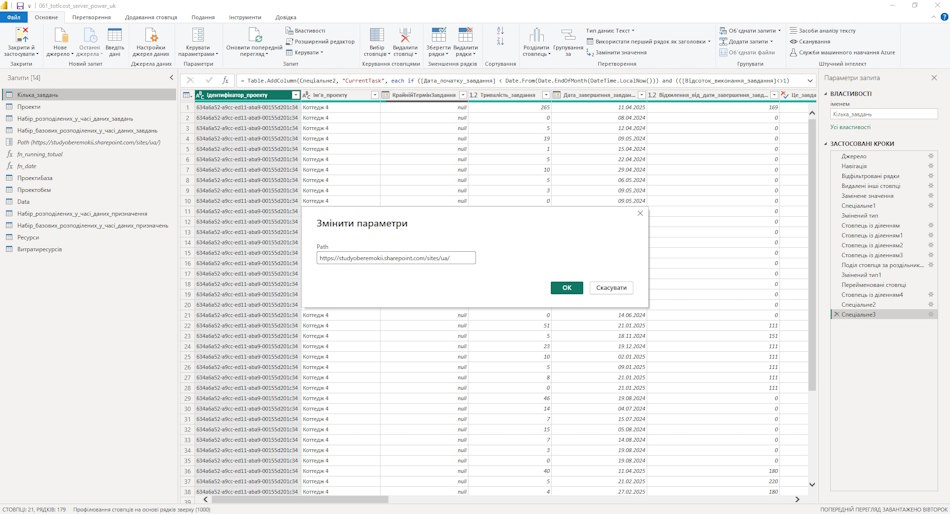Close the Параметри запита pane
The width and height of the screenshot is (950, 514).
point(934,78)
